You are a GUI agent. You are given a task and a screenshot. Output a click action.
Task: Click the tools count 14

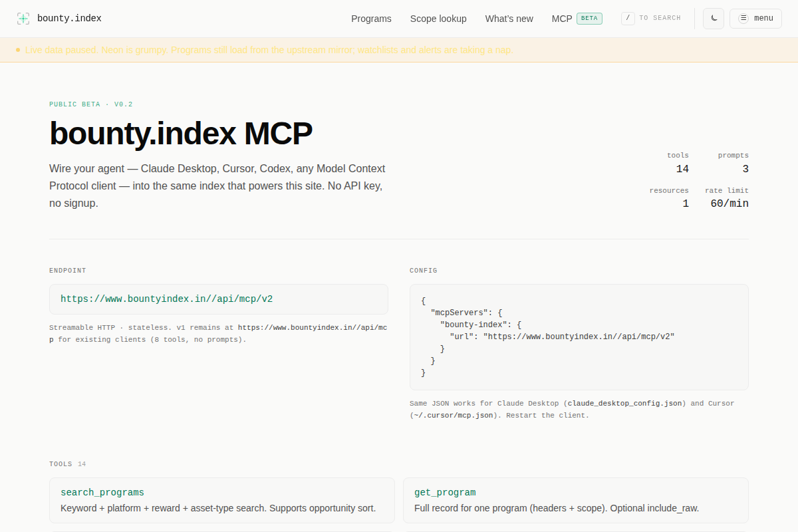682,169
